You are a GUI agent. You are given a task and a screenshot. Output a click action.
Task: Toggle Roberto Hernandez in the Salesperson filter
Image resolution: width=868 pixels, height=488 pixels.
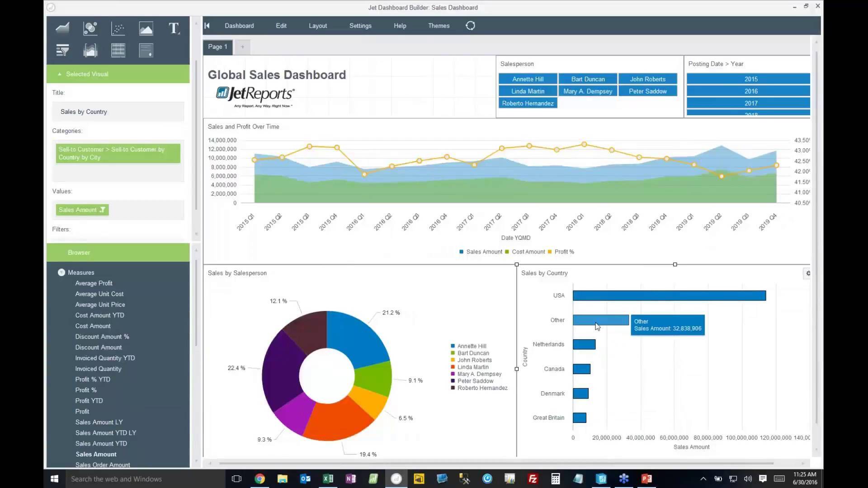pyautogui.click(x=528, y=103)
